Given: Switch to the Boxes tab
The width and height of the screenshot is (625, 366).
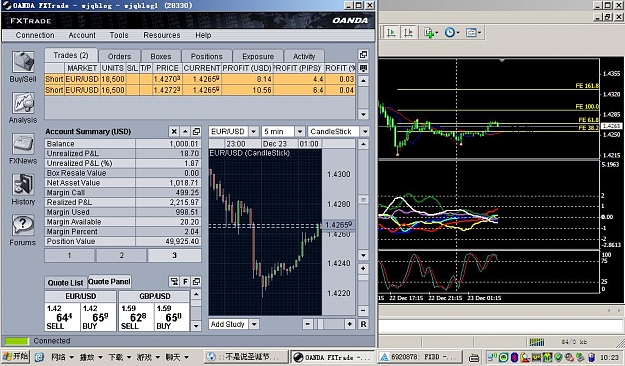Looking at the screenshot, I should (161, 56).
